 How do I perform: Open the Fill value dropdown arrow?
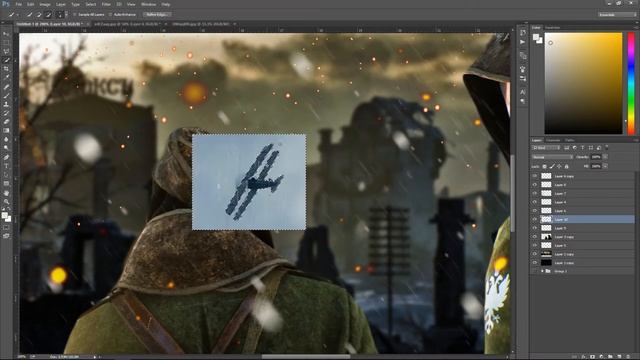605,167
